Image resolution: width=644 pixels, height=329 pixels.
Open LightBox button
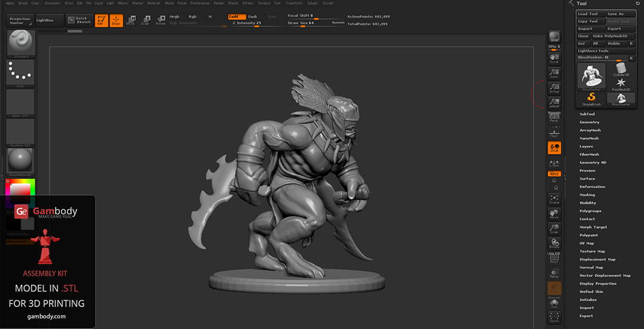pos(50,20)
